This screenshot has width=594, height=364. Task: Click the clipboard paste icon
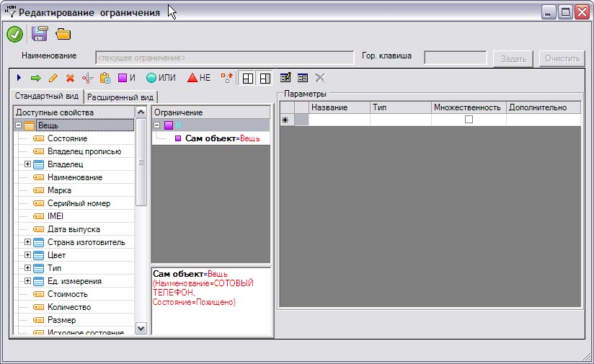coord(105,78)
